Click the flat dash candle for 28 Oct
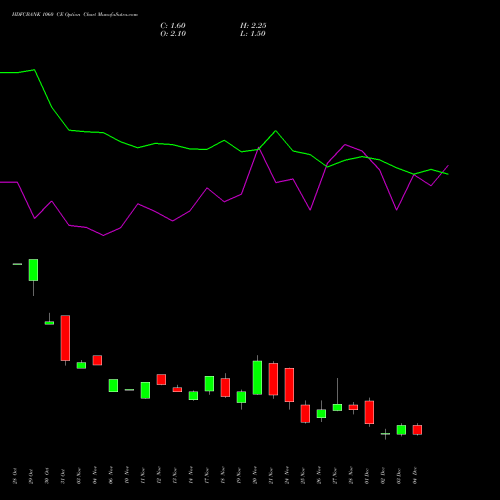 (x=17, y=264)
